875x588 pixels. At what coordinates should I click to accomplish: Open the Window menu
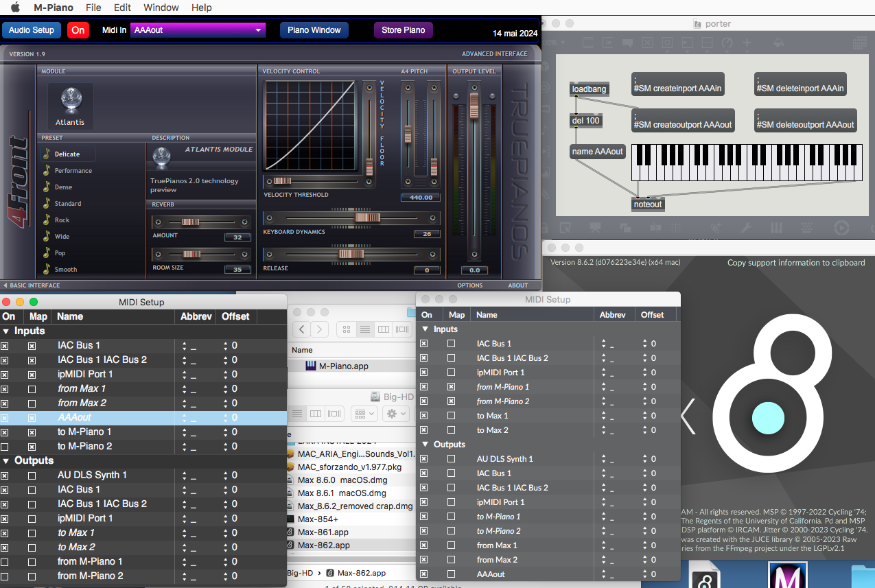pos(161,8)
